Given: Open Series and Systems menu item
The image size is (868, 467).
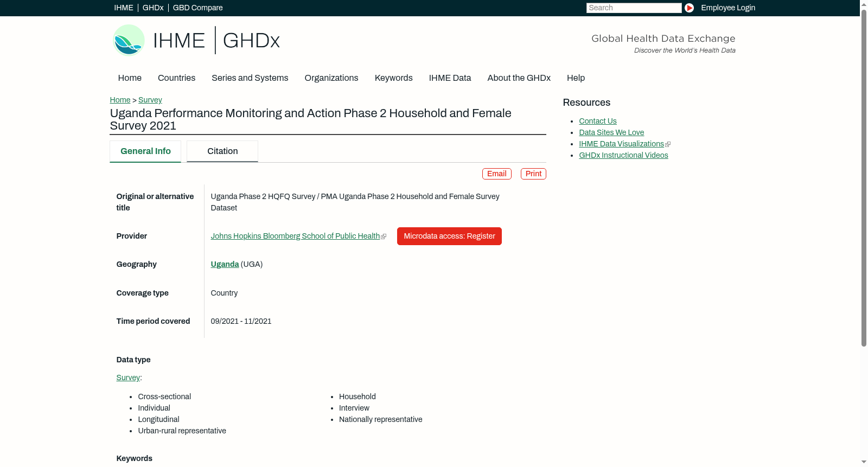Looking at the screenshot, I should click(250, 78).
